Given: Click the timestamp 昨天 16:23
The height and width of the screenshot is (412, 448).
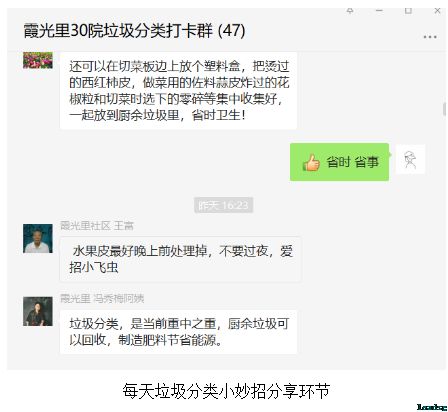Looking at the screenshot, I should coord(223,205).
